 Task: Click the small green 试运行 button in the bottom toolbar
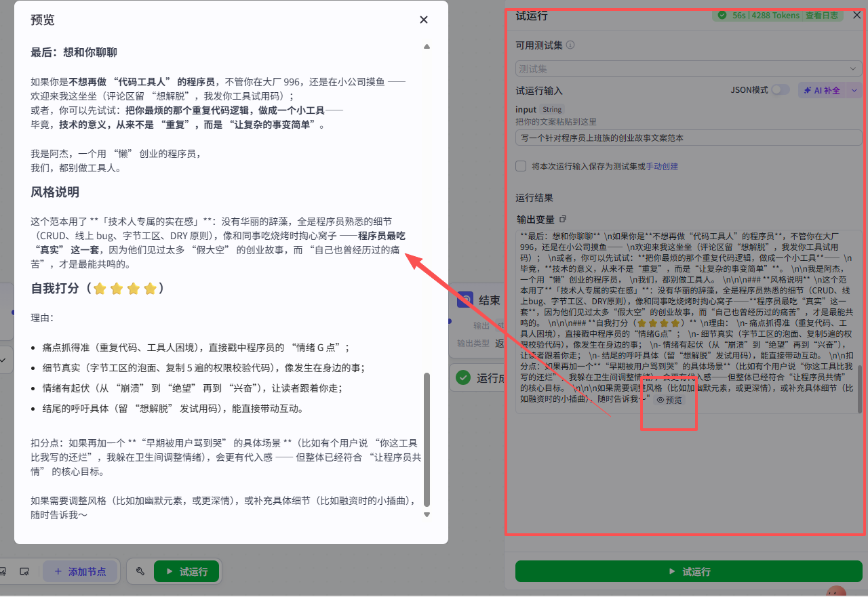tap(186, 571)
